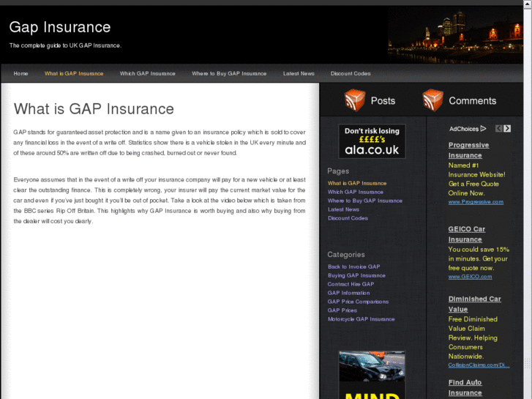This screenshot has height=399, width=532.
Task: Click the Diminished Car Value ad heading
Action: point(475,304)
